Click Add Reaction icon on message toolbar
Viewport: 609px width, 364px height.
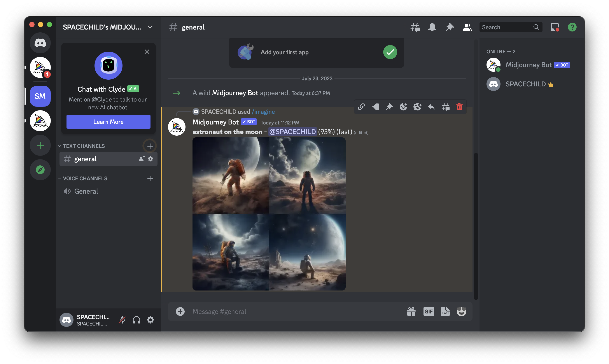[x=403, y=107]
